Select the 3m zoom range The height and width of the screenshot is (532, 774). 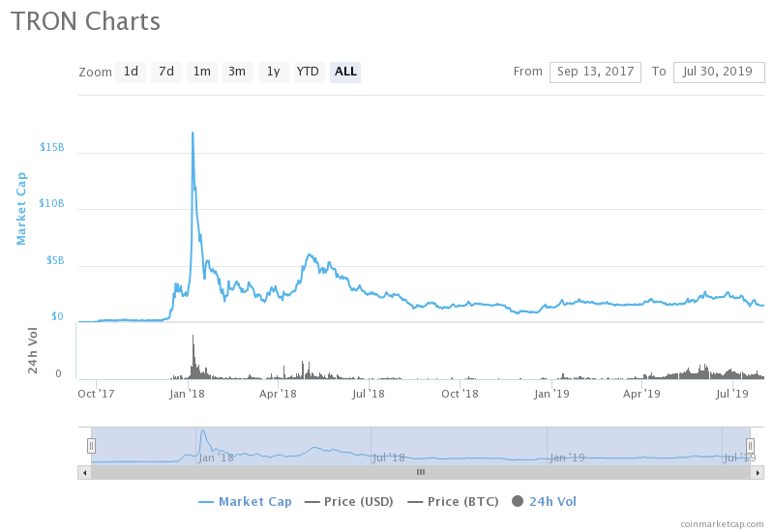(237, 72)
